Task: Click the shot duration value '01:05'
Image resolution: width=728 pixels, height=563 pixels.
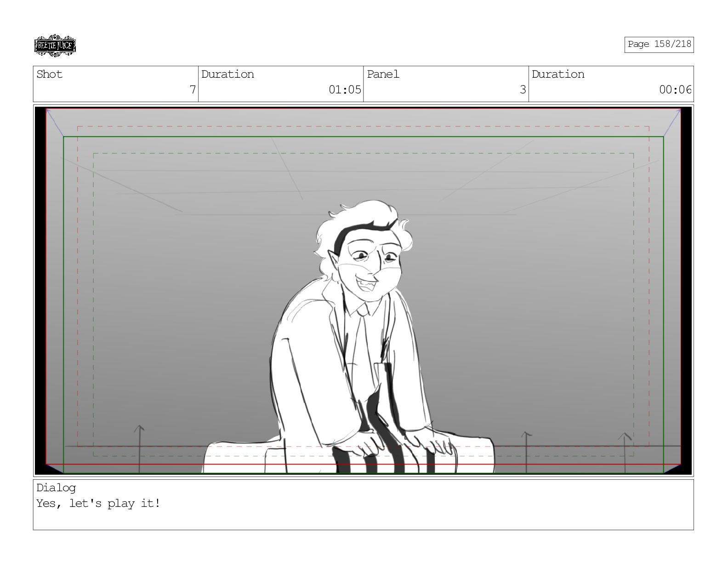Action: pyautogui.click(x=345, y=90)
